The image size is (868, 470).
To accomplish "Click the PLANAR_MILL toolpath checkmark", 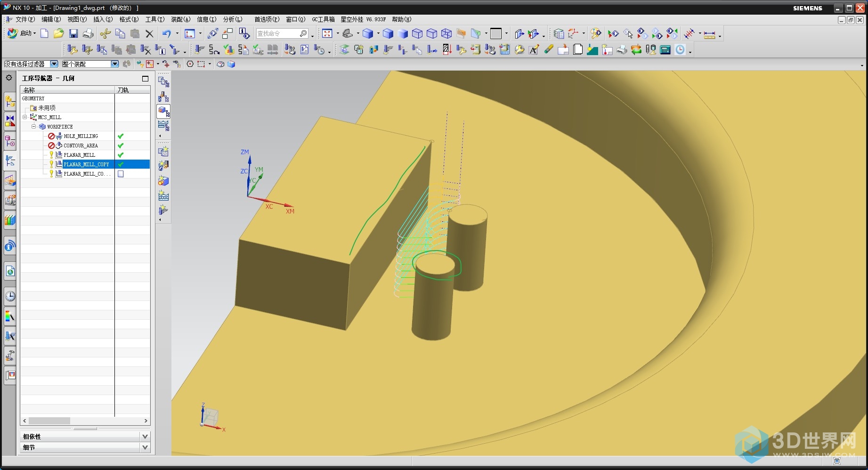I will 121,155.
